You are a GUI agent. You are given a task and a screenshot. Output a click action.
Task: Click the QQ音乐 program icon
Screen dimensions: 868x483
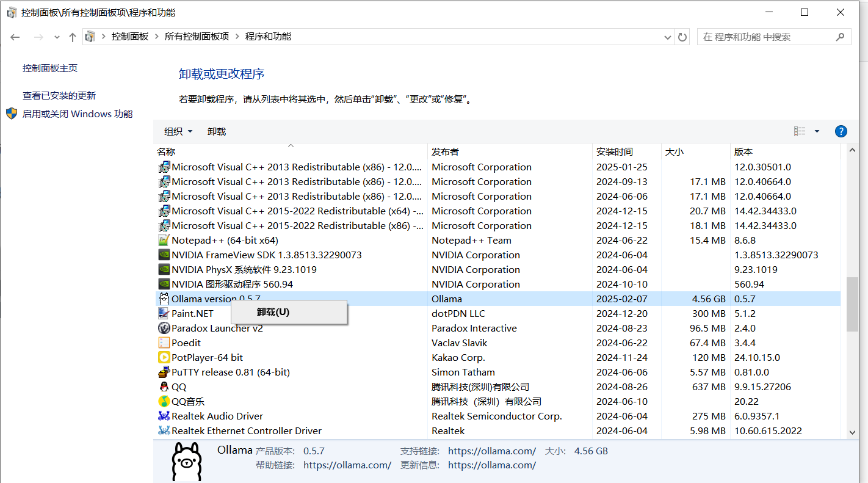coord(164,402)
